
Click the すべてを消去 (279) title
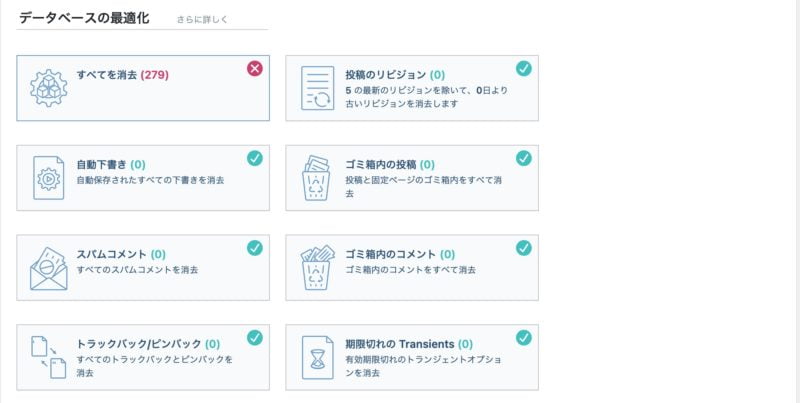122,75
